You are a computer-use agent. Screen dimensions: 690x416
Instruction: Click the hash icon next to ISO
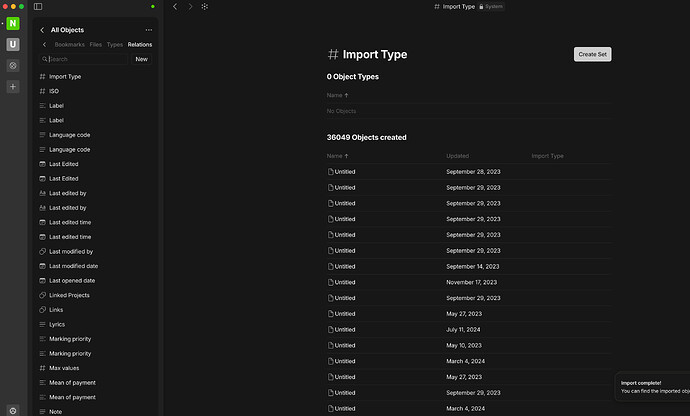pyautogui.click(x=43, y=91)
